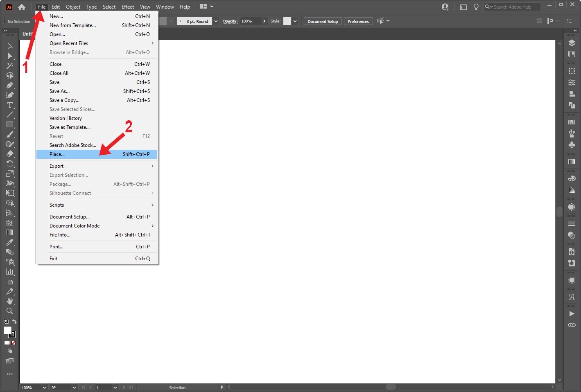Click the Fill color swatch
This screenshot has height=392, width=581.
[7, 330]
